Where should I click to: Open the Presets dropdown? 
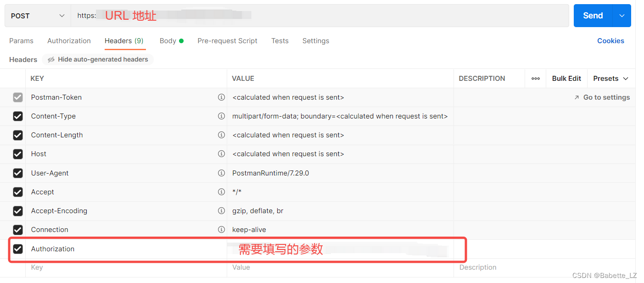[610, 79]
